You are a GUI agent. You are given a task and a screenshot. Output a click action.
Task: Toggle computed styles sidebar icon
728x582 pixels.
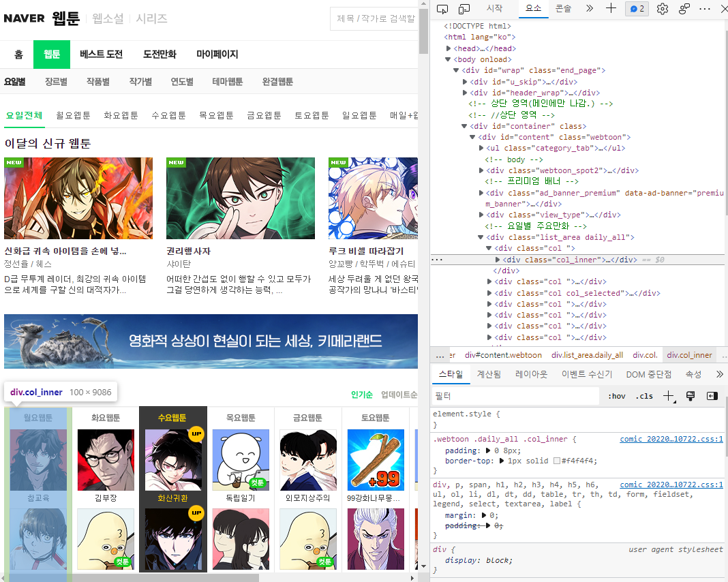point(712,396)
